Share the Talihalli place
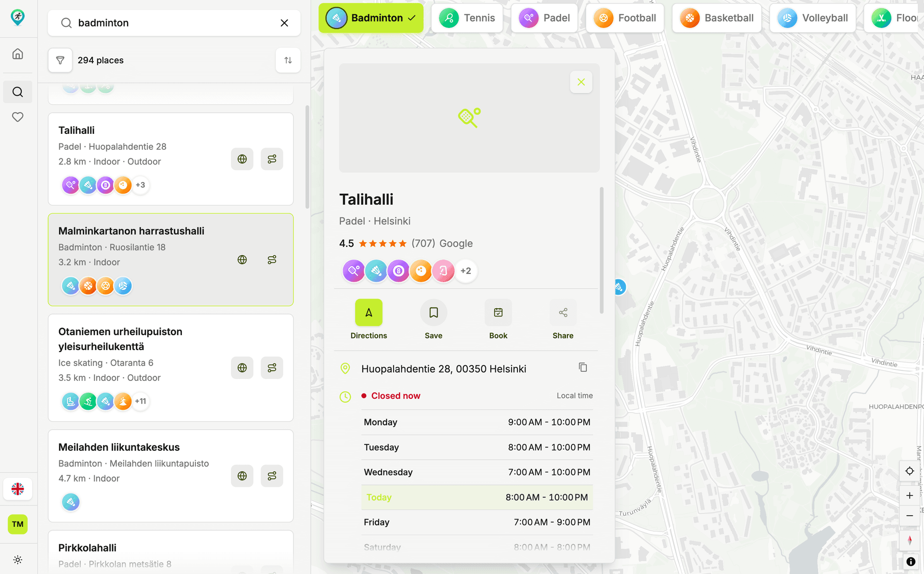 coord(563,320)
